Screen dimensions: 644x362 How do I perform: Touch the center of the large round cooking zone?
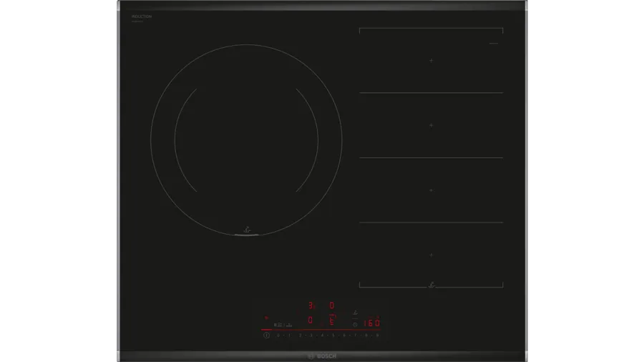(x=246, y=140)
